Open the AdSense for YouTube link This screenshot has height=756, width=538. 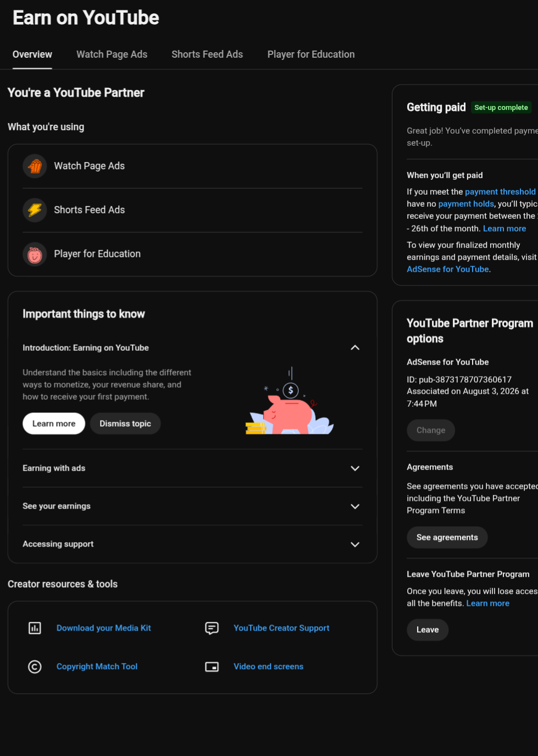click(x=448, y=269)
